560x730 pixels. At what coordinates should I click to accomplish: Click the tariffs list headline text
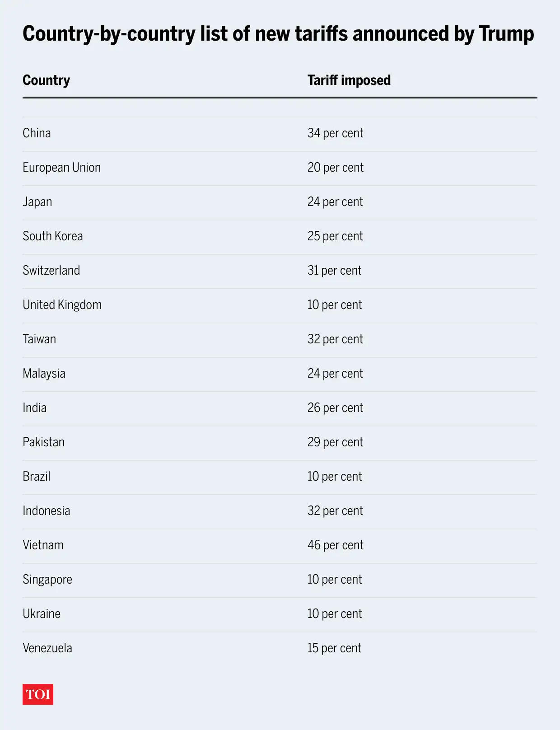pyautogui.click(x=278, y=34)
